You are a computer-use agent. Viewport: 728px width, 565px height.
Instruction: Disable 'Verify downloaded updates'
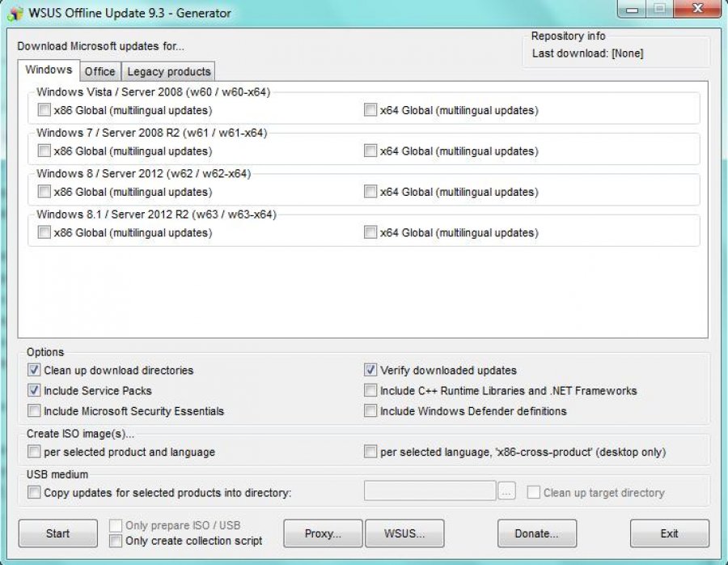370,370
